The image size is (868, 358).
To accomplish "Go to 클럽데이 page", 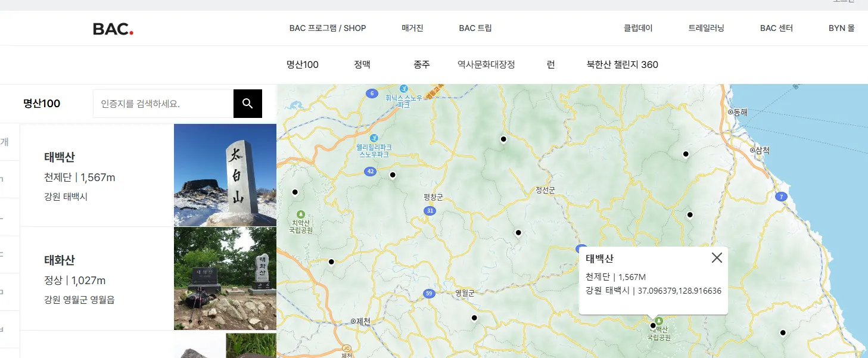I will [638, 28].
